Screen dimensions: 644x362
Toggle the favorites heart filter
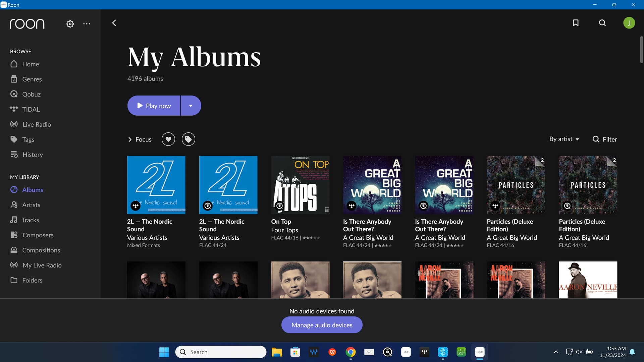pyautogui.click(x=168, y=139)
